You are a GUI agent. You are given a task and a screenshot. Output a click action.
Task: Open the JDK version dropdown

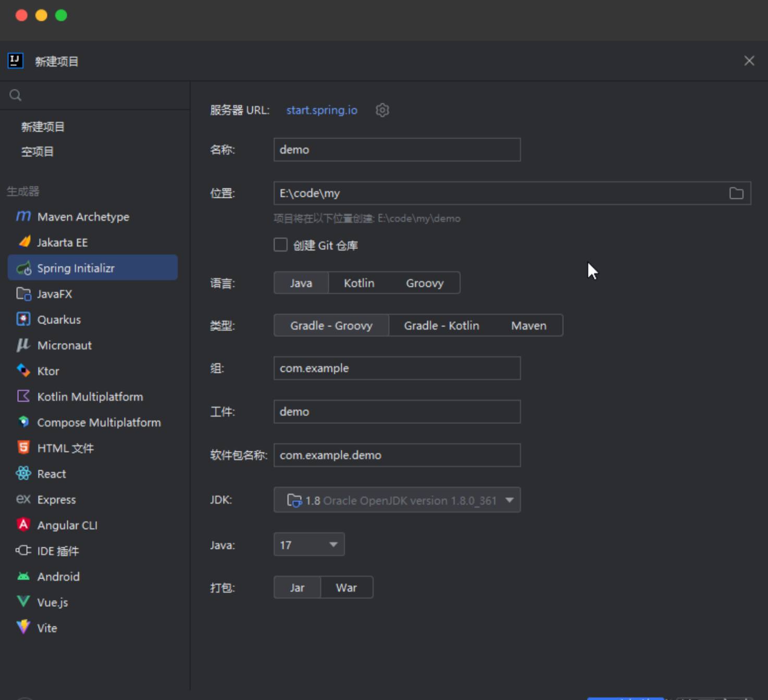[397, 500]
